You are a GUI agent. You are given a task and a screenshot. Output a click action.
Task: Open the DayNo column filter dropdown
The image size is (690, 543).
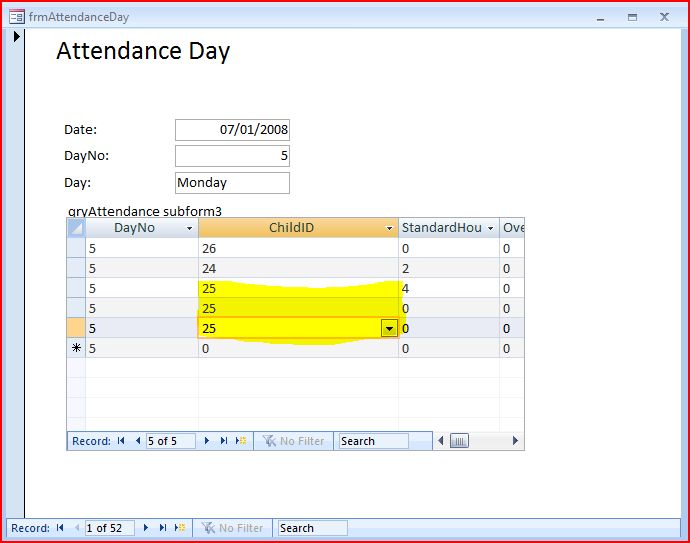tap(189, 229)
